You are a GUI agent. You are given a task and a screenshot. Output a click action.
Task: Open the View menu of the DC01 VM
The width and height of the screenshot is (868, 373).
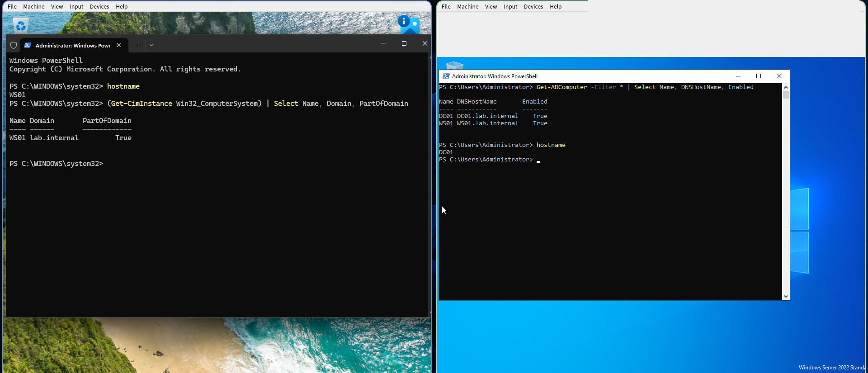[x=491, y=7]
